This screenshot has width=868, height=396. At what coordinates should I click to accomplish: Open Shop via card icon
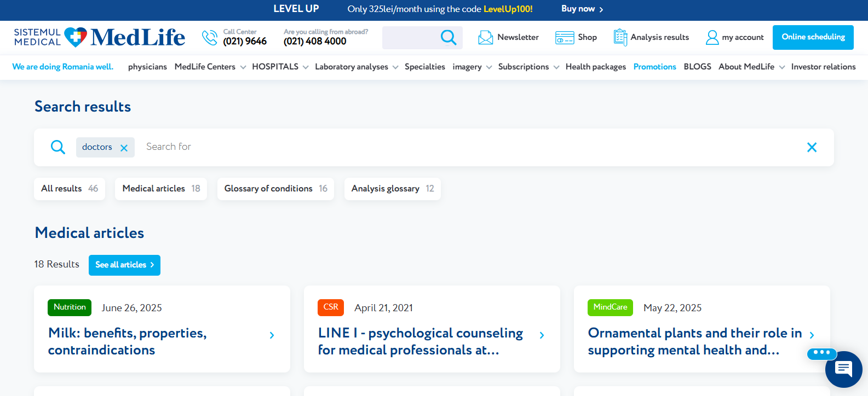click(564, 37)
